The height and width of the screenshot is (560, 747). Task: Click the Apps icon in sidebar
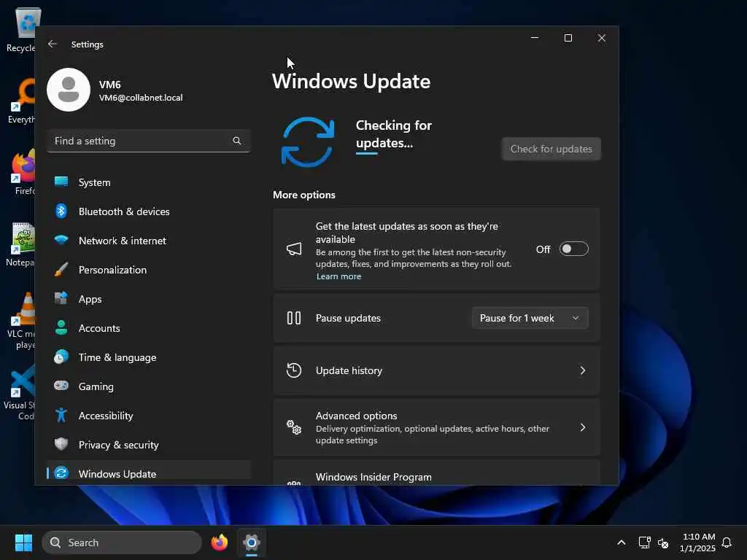tap(61, 298)
